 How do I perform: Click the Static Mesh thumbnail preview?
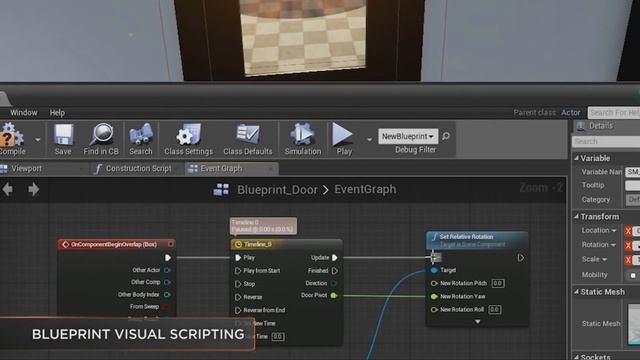click(x=634, y=324)
